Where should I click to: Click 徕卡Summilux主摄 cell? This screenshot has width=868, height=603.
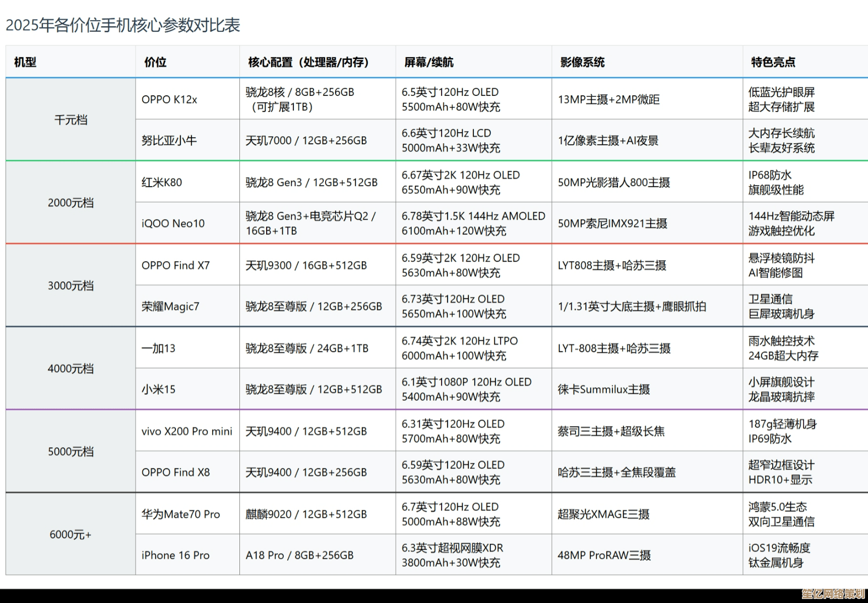pyautogui.click(x=647, y=389)
